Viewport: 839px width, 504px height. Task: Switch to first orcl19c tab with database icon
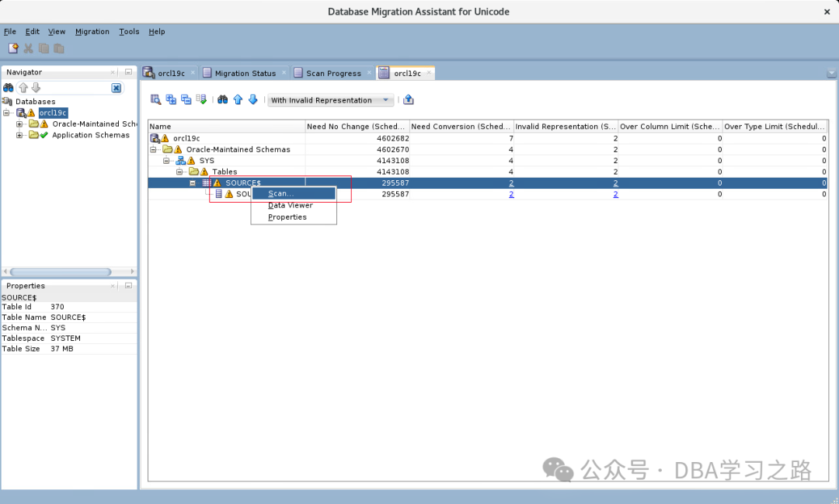pos(170,73)
